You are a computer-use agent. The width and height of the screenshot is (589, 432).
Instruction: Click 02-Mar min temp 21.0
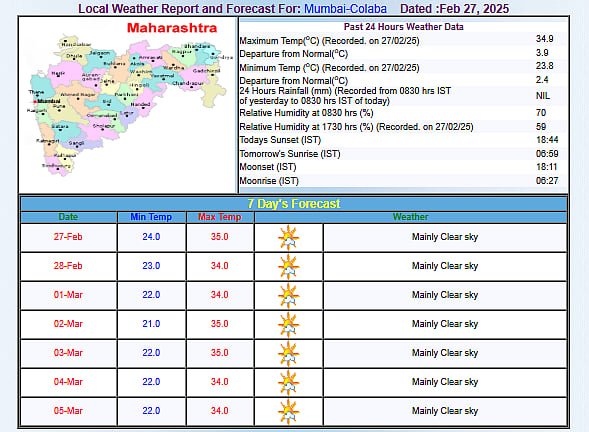click(151, 324)
